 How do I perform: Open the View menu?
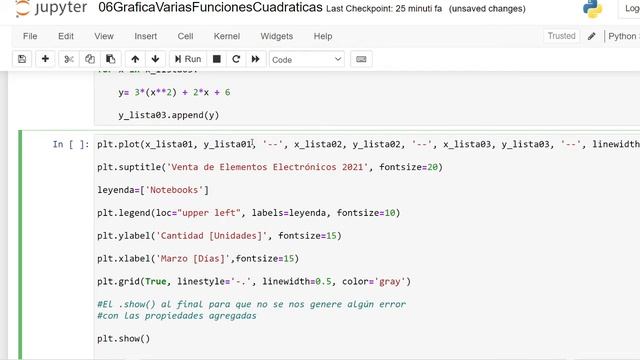[104, 36]
